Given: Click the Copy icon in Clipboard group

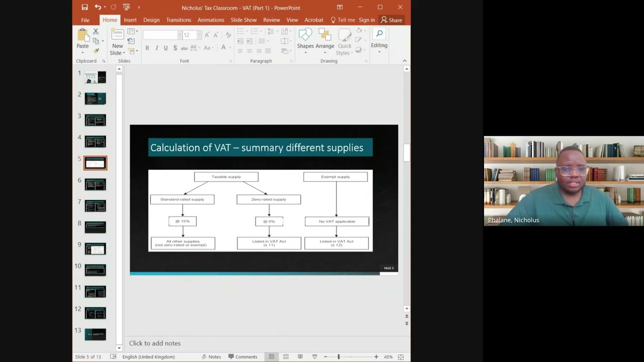Looking at the screenshot, I should click(96, 41).
